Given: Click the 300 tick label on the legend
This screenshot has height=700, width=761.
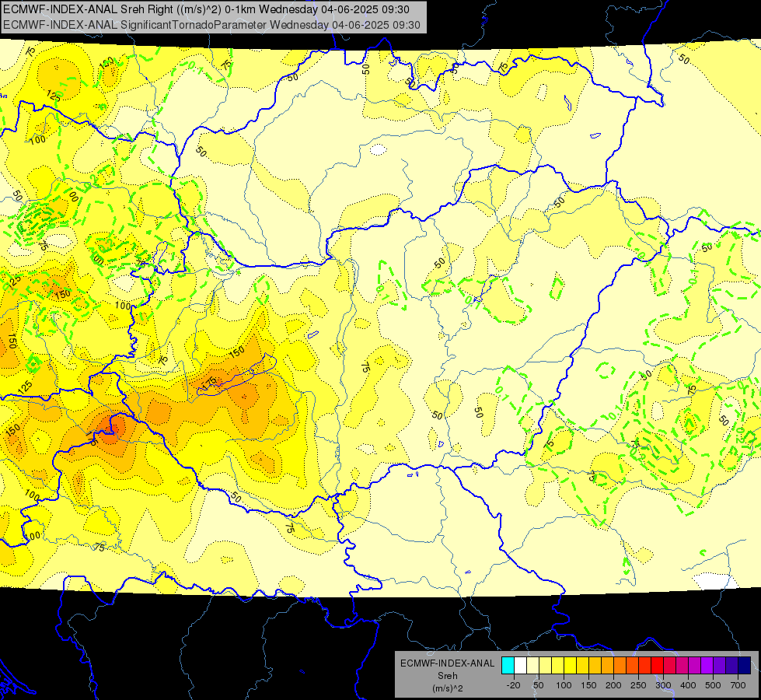Looking at the screenshot, I should click(664, 685).
